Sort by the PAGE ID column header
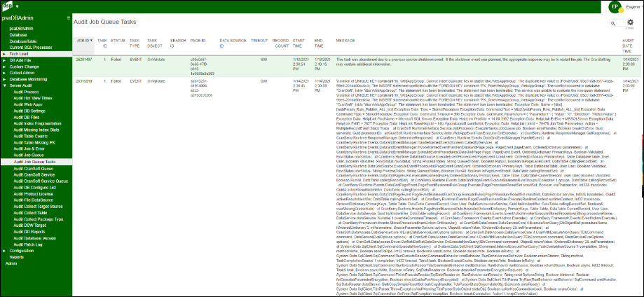 (x=198, y=41)
